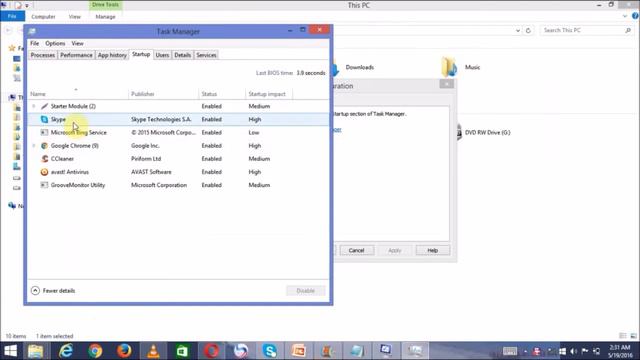This screenshot has width=640, height=360.
Task: Expand the Starter Module (2) group
Action: [x=34, y=106]
